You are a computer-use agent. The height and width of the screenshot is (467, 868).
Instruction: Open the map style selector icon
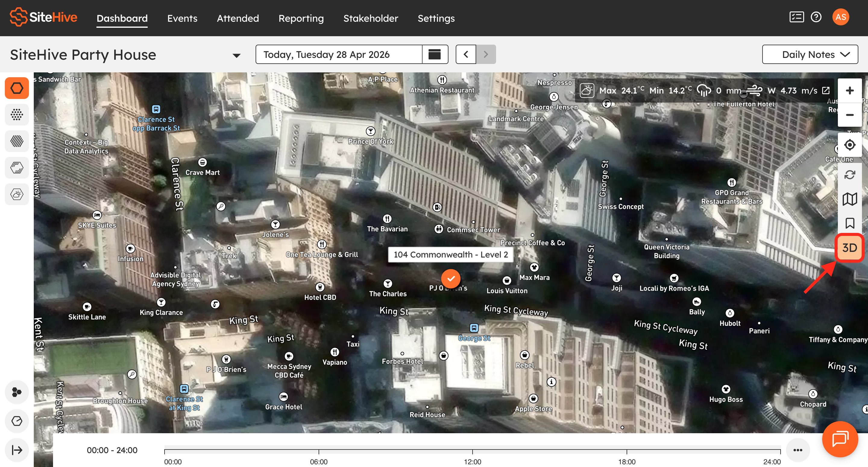pos(850,199)
